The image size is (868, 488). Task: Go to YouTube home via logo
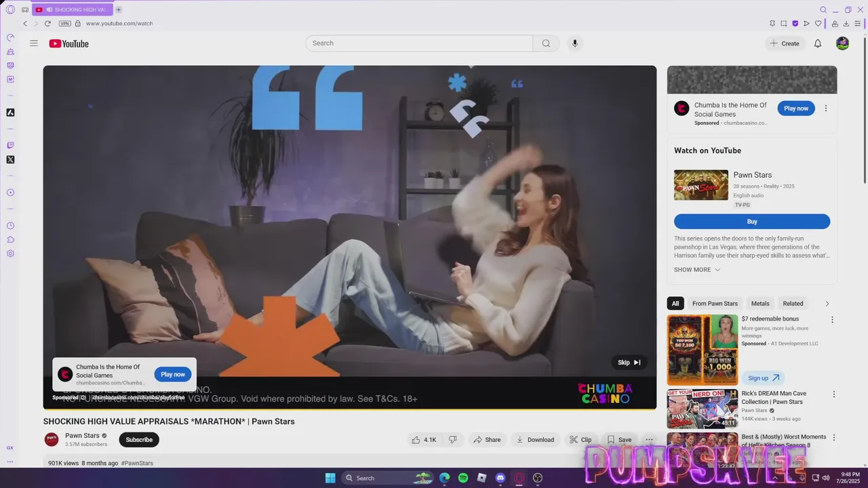(68, 43)
